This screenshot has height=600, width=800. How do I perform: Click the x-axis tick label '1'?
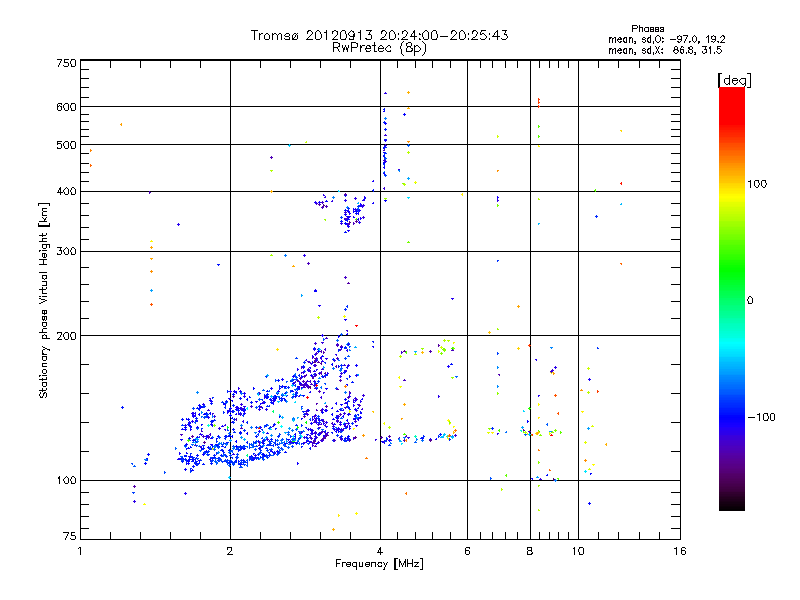(x=80, y=551)
